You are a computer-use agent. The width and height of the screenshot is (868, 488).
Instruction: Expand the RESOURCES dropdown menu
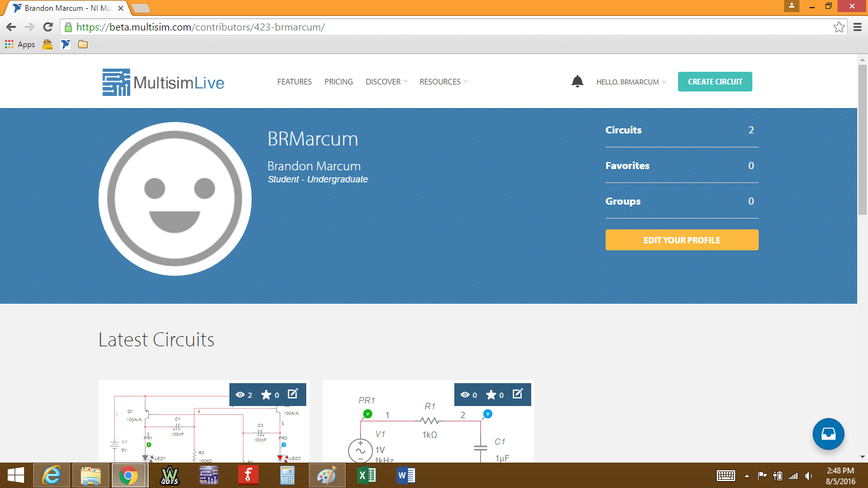[444, 81]
